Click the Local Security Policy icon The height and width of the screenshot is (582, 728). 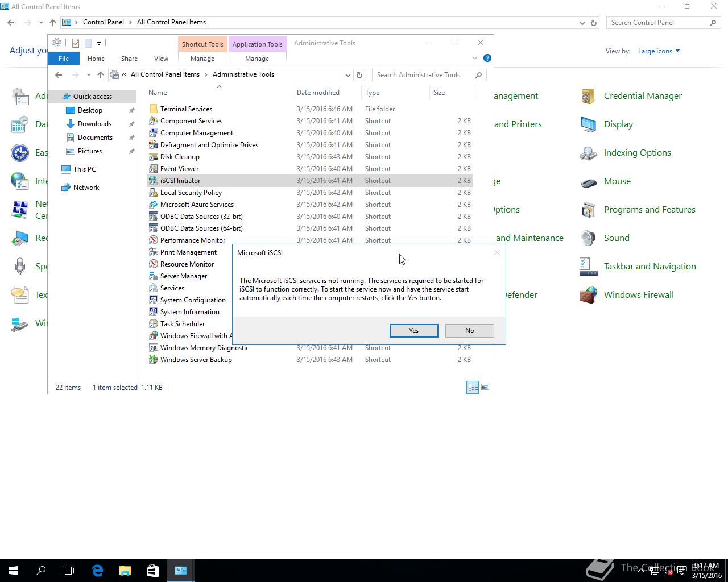tap(153, 193)
